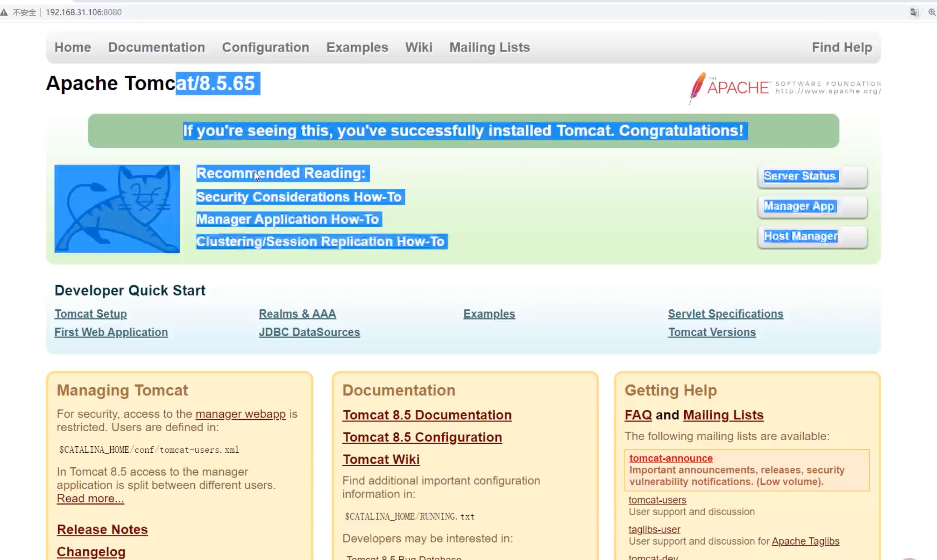Click the address bar URL field
937x560 pixels.
point(84,12)
